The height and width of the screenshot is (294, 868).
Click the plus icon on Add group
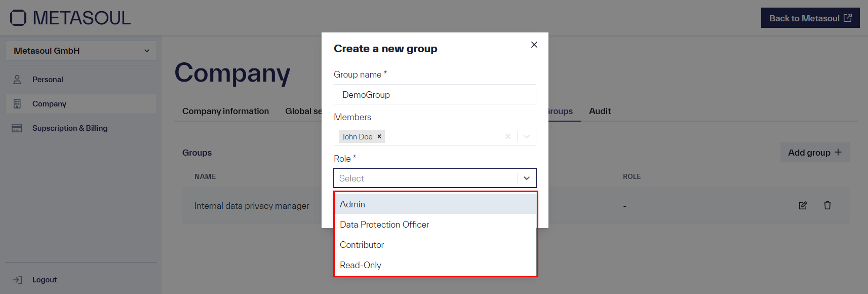point(838,152)
